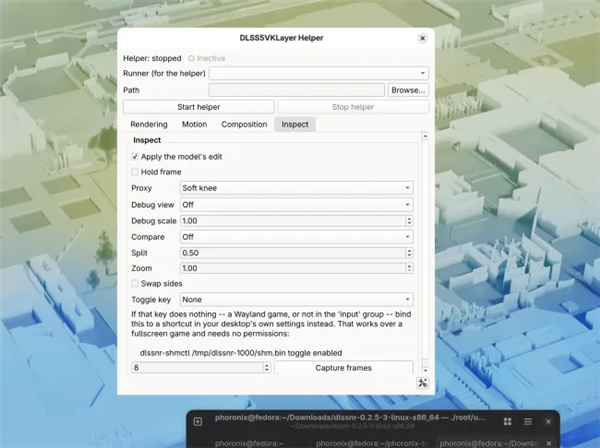Switch to the Rendering tab
This screenshot has width=600, height=448.
tap(149, 124)
